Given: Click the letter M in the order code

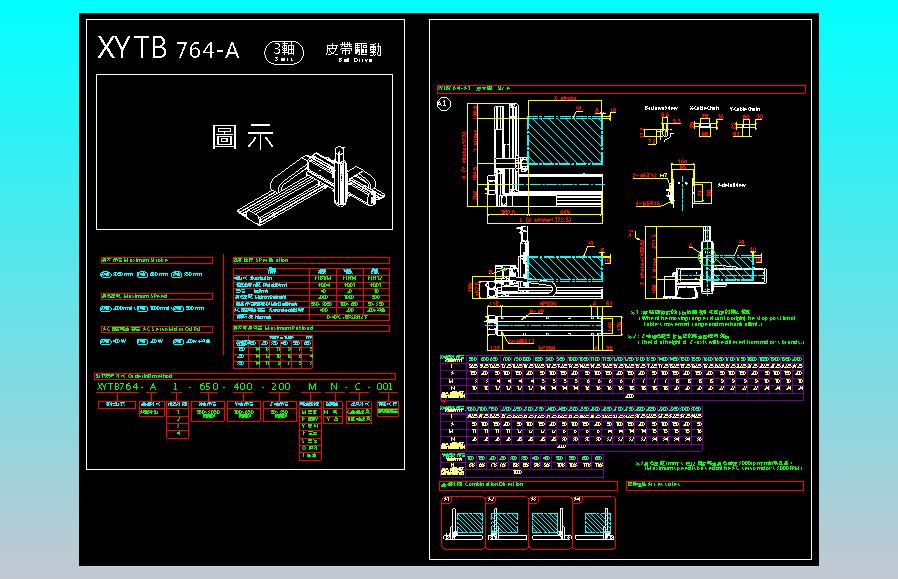Looking at the screenshot, I should pyautogui.click(x=312, y=387).
